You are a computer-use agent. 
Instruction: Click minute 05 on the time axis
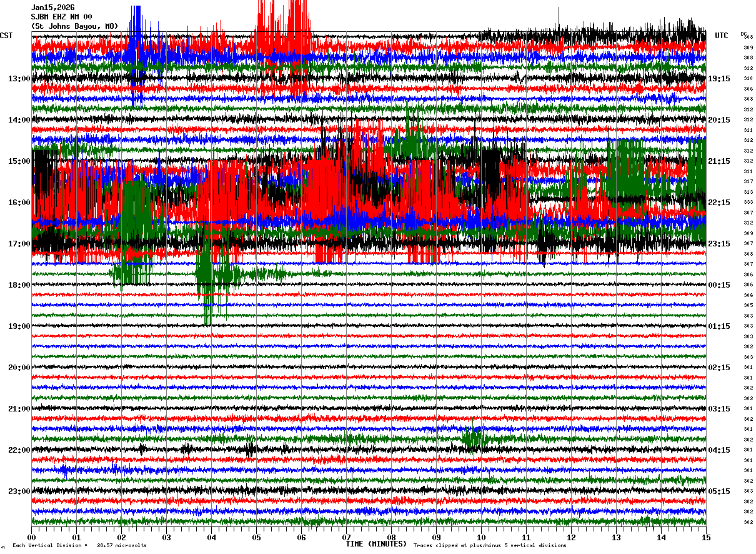(x=256, y=537)
